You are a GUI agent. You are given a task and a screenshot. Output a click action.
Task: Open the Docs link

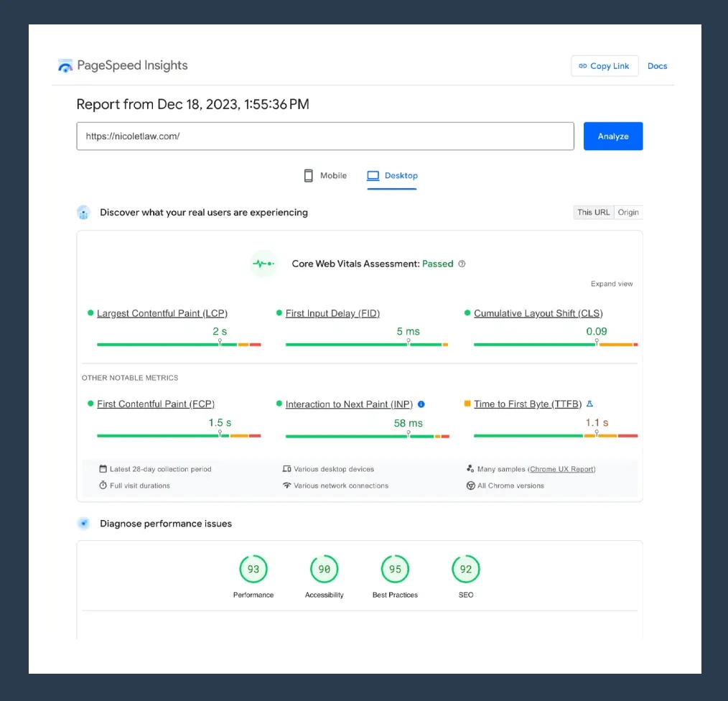coord(657,66)
